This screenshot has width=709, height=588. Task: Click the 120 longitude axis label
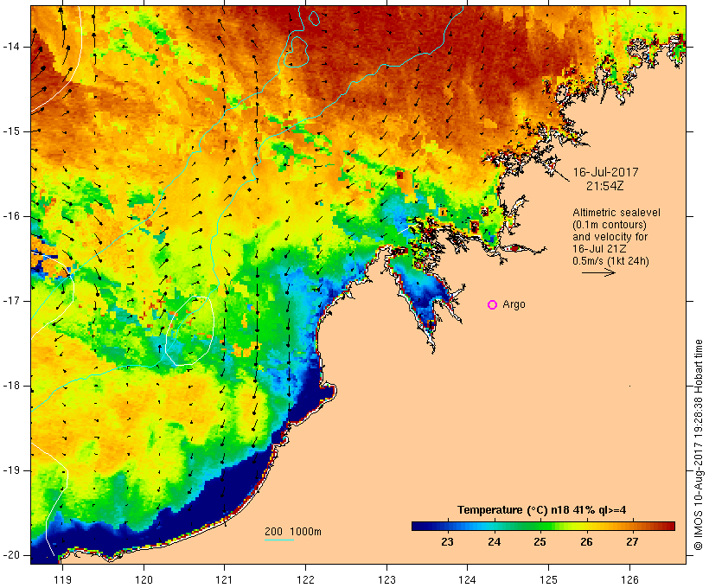(144, 580)
